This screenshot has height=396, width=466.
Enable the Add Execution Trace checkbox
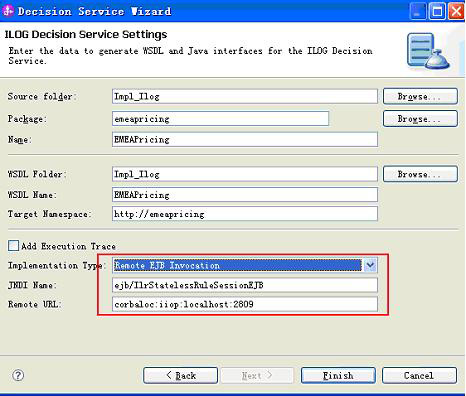tap(13, 246)
